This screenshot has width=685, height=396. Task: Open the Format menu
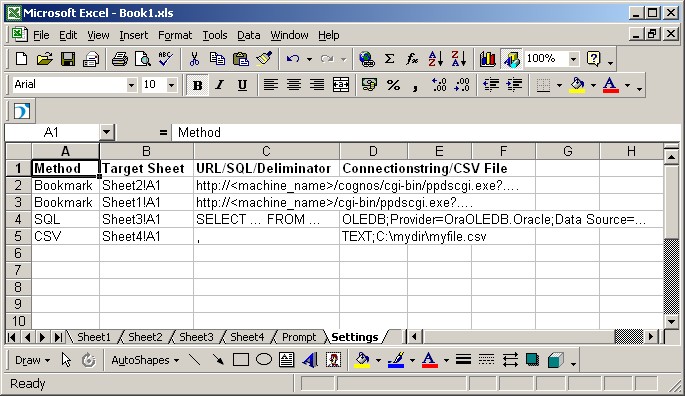point(175,35)
